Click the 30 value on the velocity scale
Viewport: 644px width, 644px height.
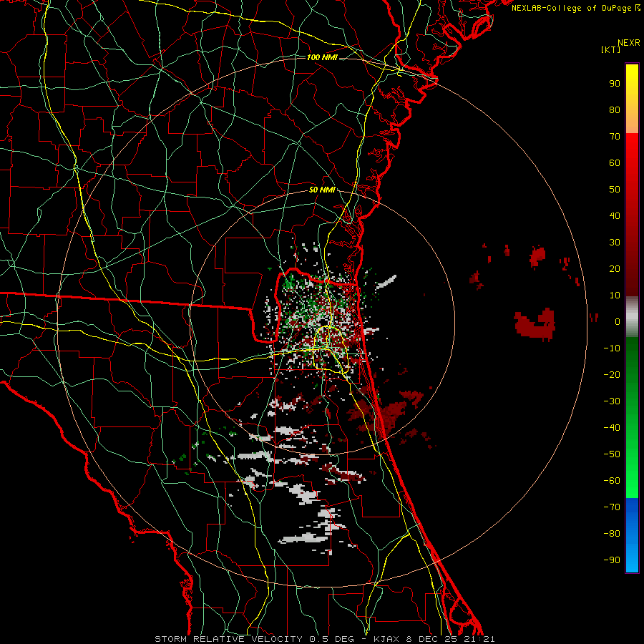[615, 243]
